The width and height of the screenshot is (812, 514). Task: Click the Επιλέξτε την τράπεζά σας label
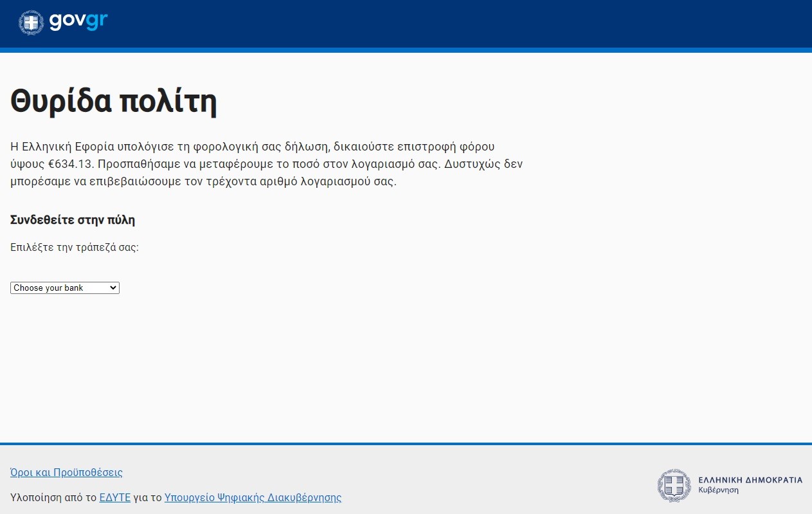(x=75, y=247)
